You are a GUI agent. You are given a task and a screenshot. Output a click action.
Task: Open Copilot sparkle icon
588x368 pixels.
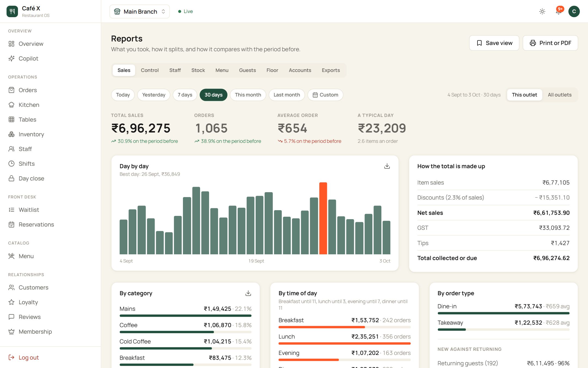pos(11,59)
